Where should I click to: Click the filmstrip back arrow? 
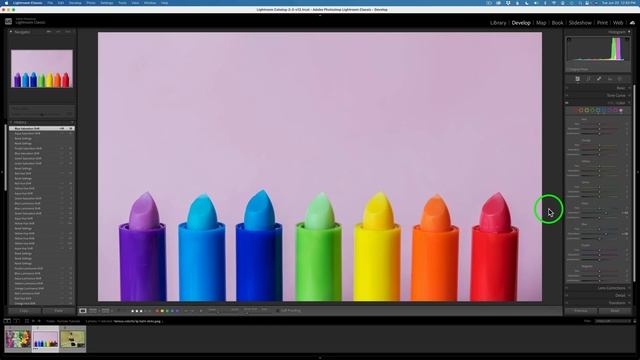pyautogui.click(x=33, y=321)
